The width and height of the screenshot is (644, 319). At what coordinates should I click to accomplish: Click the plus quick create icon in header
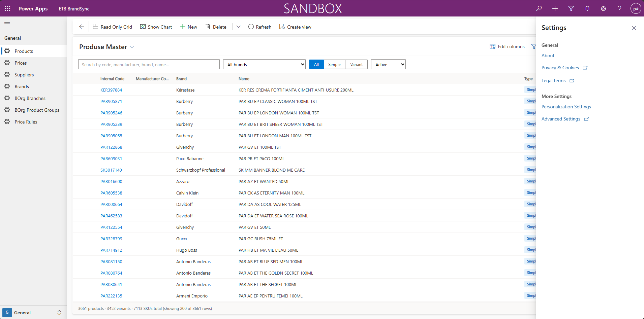coord(555,8)
